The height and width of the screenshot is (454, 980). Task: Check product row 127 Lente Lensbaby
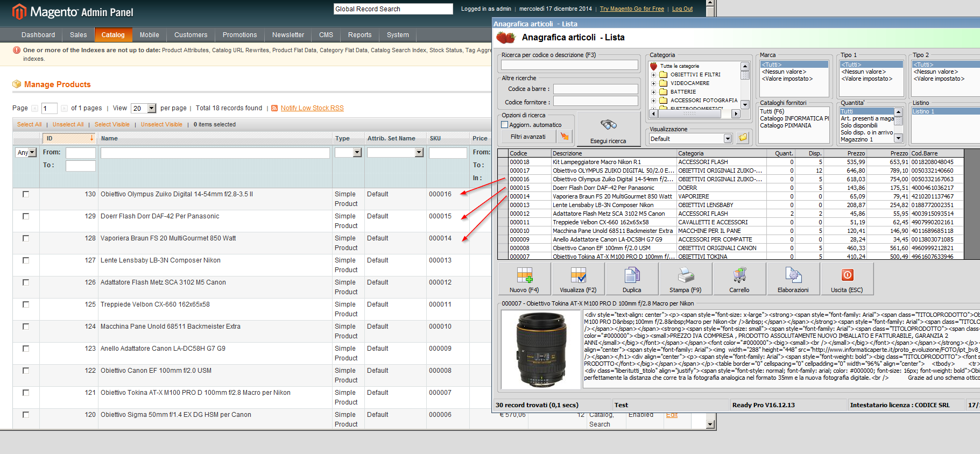(x=26, y=260)
